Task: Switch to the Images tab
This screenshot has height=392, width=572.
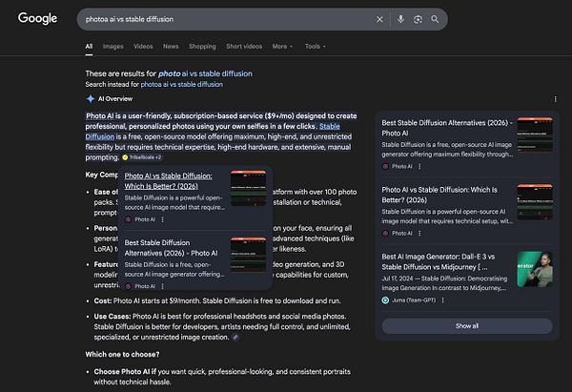Action: [x=113, y=47]
